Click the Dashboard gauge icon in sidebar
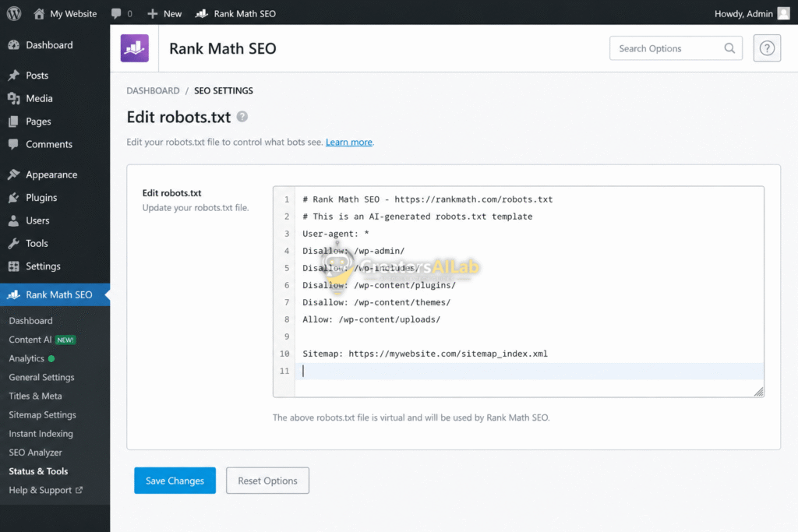Screen dimensions: 798x532 coord(14,44)
